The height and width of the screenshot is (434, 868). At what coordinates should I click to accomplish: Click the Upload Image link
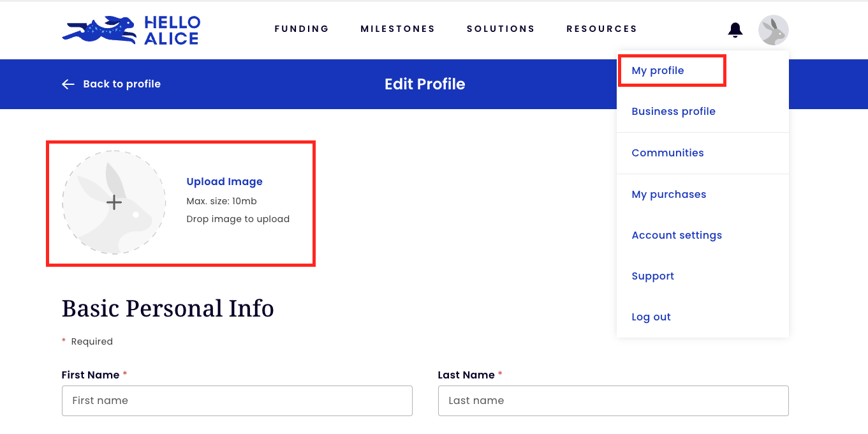click(x=224, y=182)
